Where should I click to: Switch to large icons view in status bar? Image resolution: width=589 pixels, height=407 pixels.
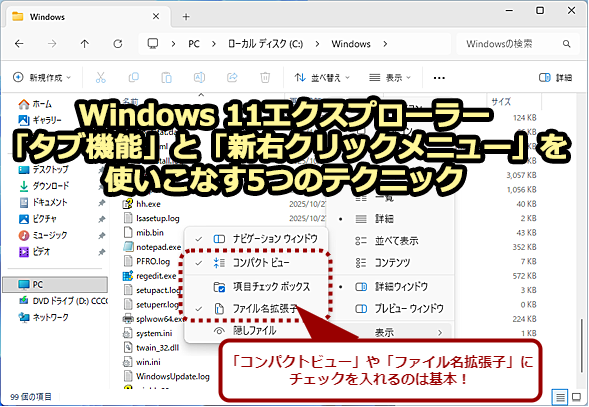pyautogui.click(x=576, y=397)
